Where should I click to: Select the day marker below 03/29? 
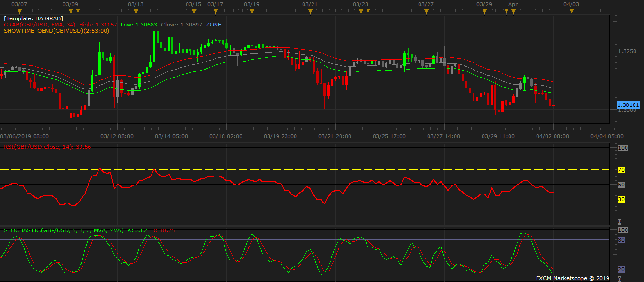(483, 11)
